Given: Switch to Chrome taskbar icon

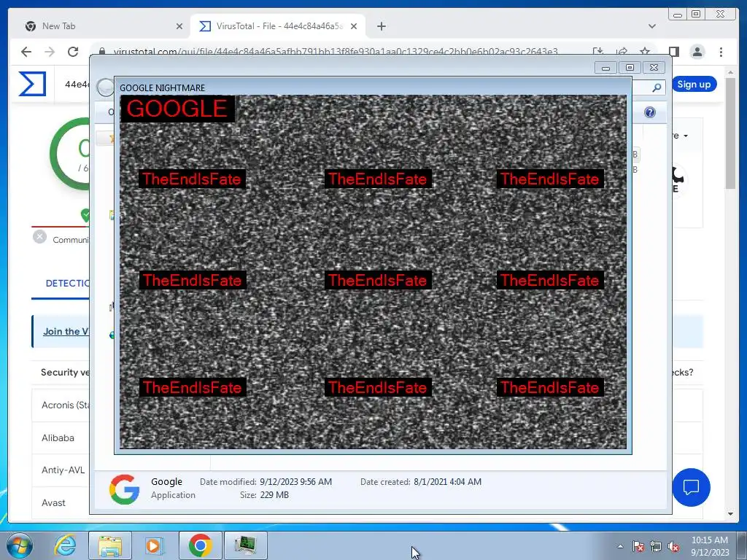Looking at the screenshot, I should (x=200, y=545).
